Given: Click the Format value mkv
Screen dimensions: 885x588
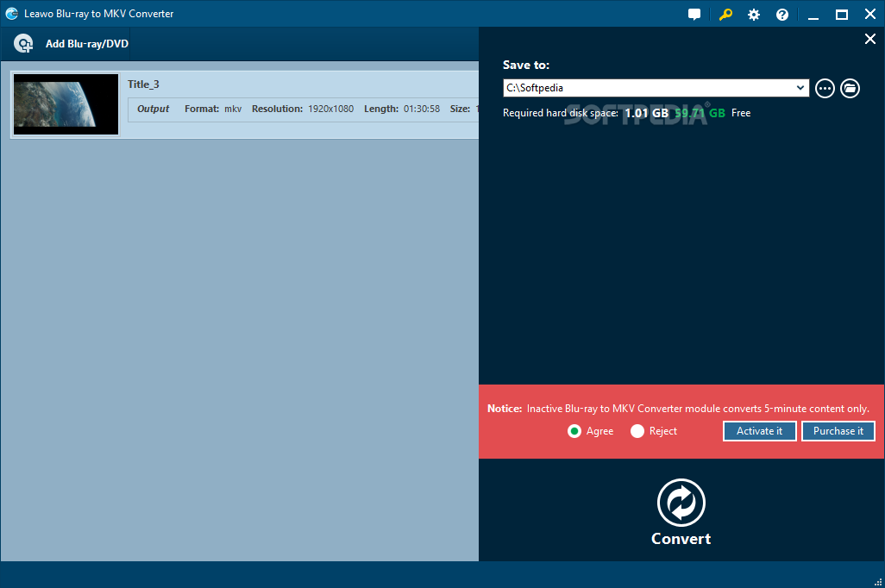Looking at the screenshot, I should tap(233, 109).
